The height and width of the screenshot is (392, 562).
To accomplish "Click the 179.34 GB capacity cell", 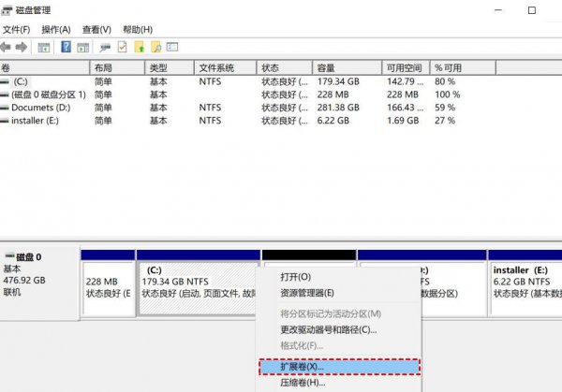I will pyautogui.click(x=338, y=81).
